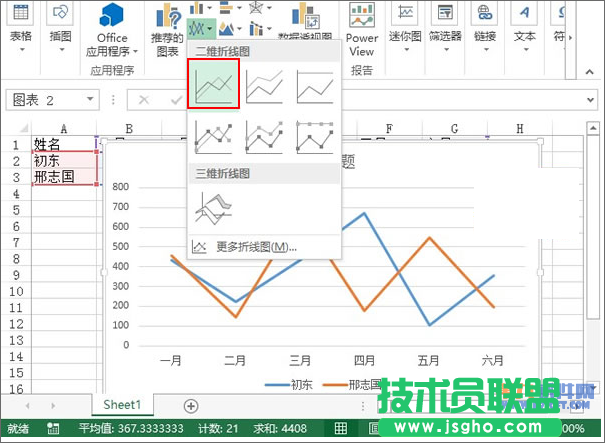Click the formula bar cancel X

[x=144, y=100]
